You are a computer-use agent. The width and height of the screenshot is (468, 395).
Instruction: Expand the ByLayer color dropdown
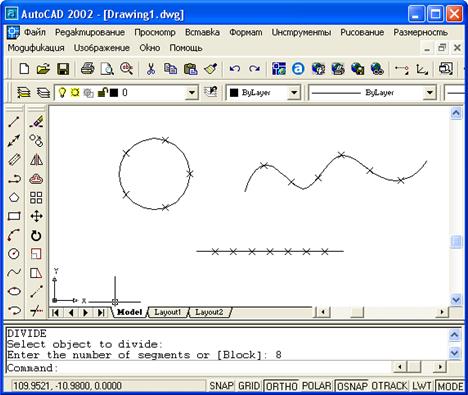point(294,92)
